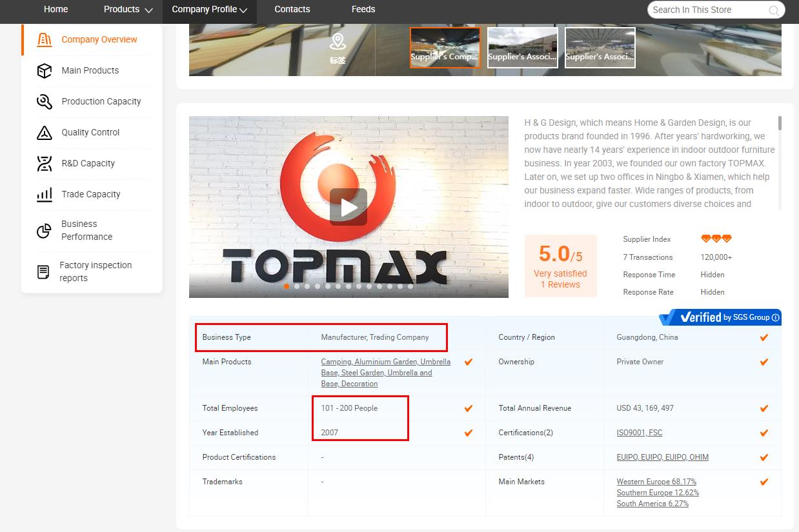Screen dimensions: 799x532
Task: Select the middle Supplier's Associate panorama thumbnail
Action: [x=523, y=47]
